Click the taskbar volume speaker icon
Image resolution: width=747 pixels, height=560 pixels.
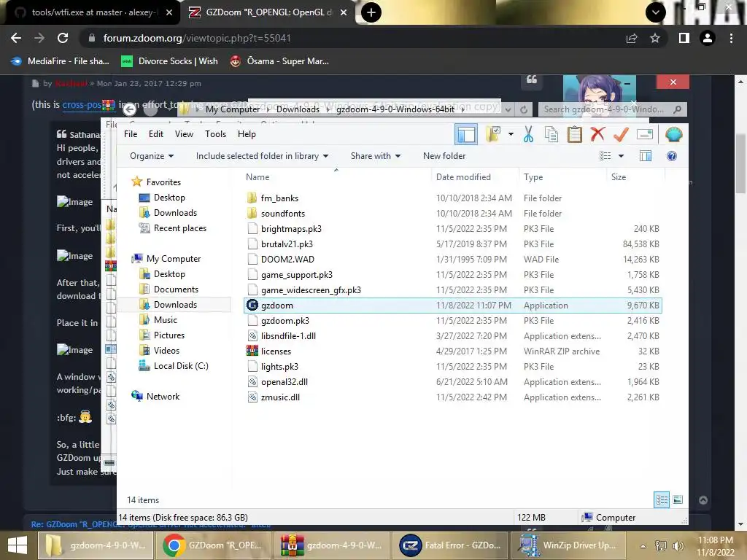tap(678, 545)
